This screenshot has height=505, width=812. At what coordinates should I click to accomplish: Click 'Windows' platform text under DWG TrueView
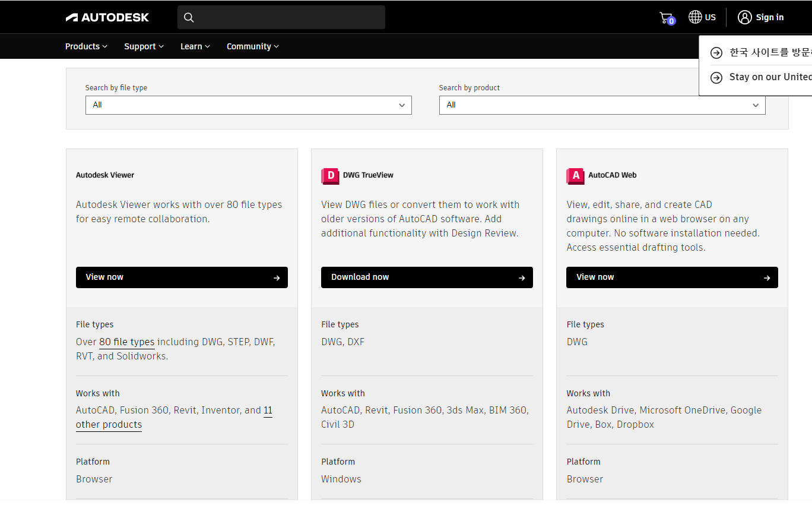click(341, 479)
